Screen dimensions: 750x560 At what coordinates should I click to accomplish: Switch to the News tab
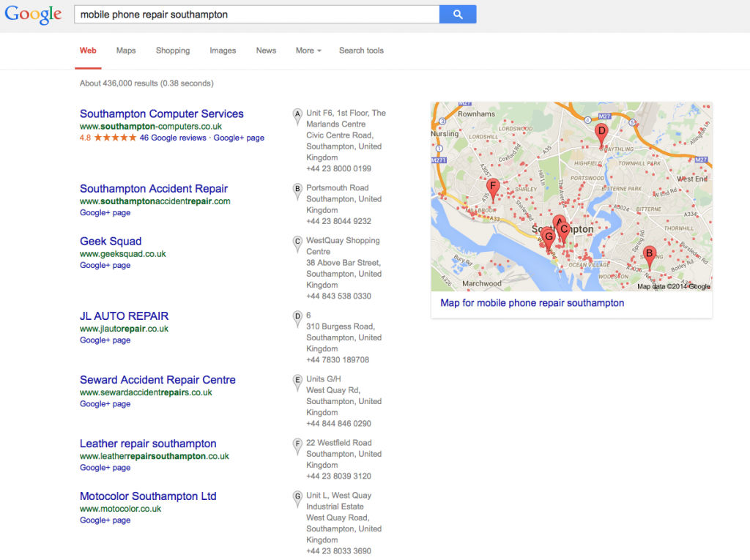(x=266, y=51)
